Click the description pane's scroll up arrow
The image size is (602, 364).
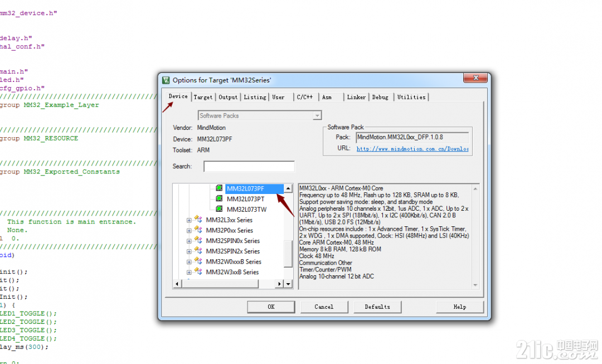[475, 189]
